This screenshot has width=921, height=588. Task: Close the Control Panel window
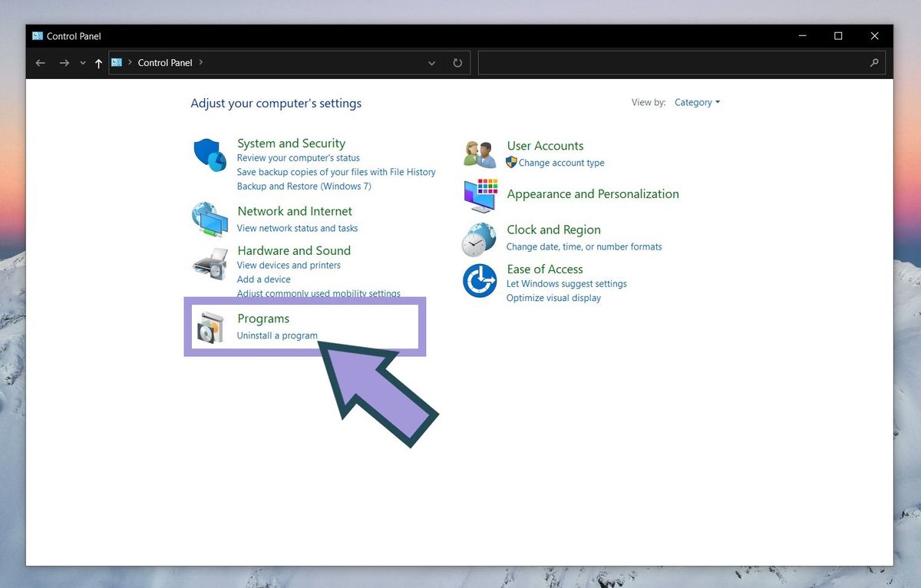874,36
